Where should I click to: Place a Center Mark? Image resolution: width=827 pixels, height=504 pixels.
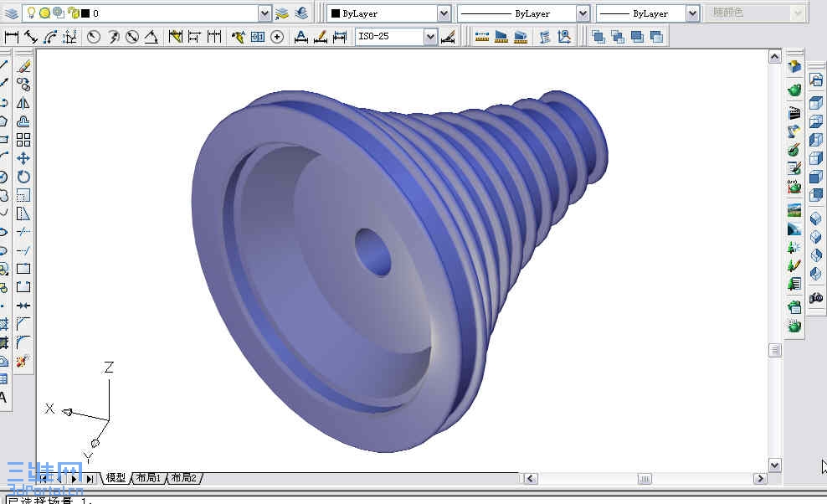[277, 36]
